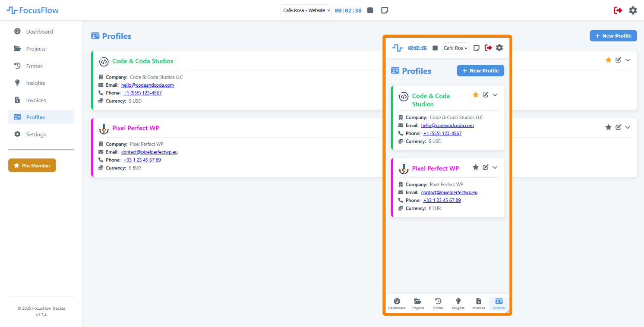644x327 pixels.
Task: Edit Pixel Perfect WP in mobile preview
Action: pyautogui.click(x=486, y=167)
